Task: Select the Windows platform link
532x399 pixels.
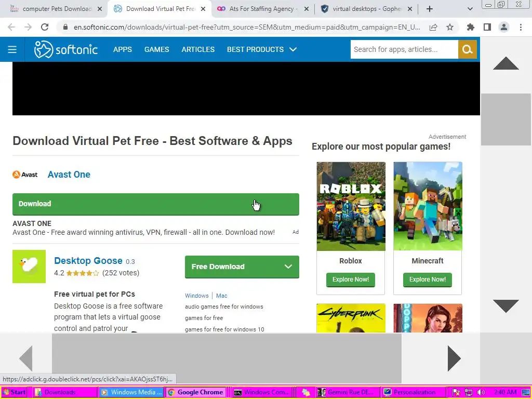Action: (x=197, y=296)
